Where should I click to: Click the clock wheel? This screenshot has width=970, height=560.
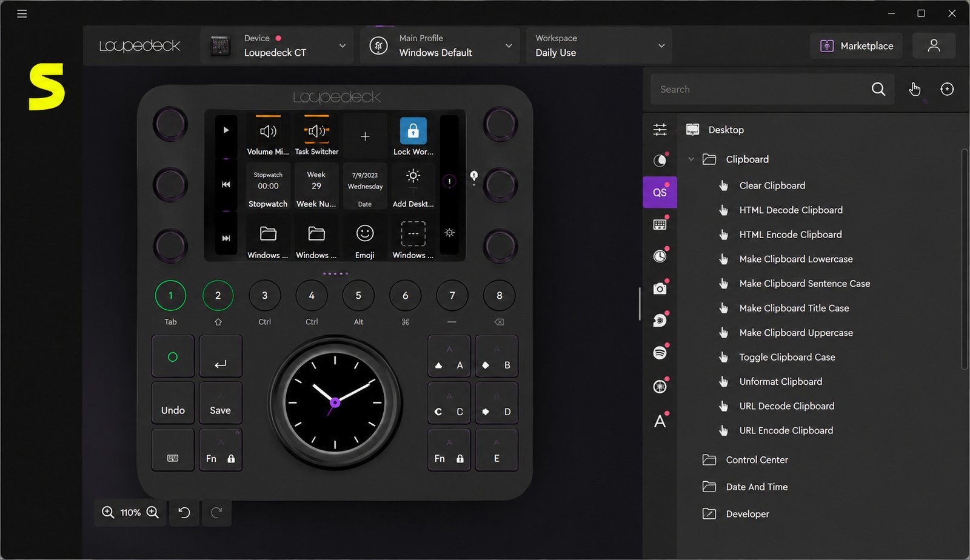335,402
